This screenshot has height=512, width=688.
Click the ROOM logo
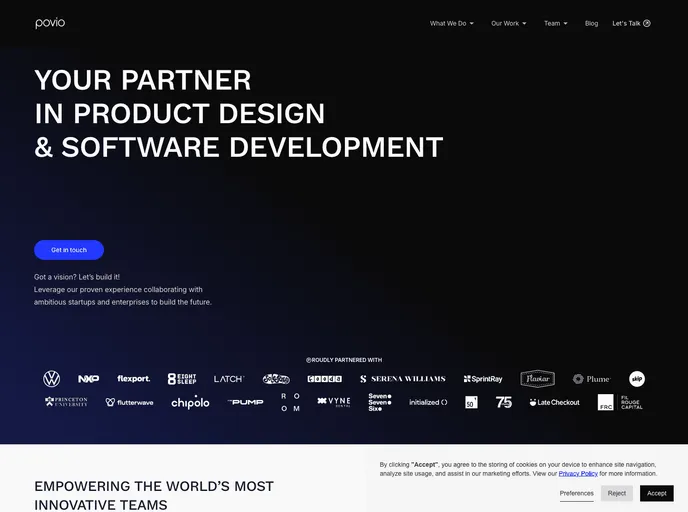290,402
